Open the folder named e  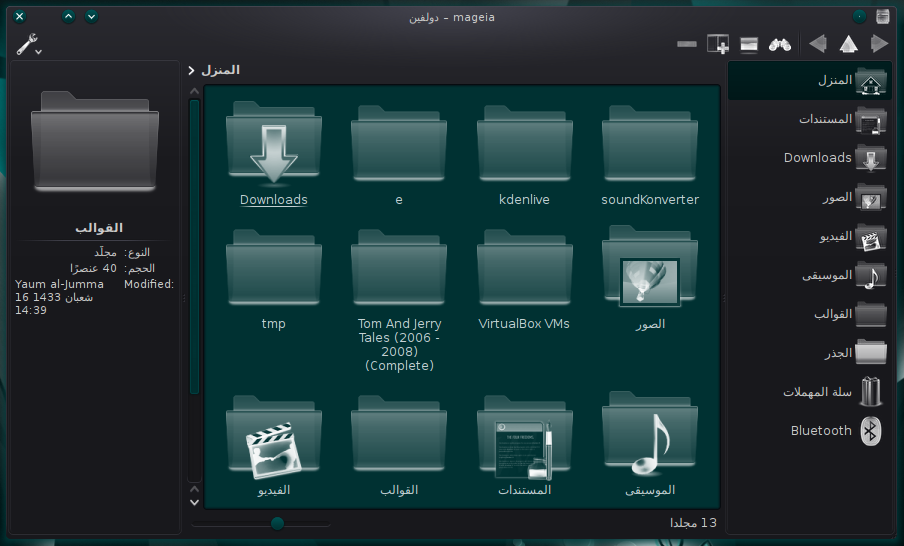click(x=399, y=154)
